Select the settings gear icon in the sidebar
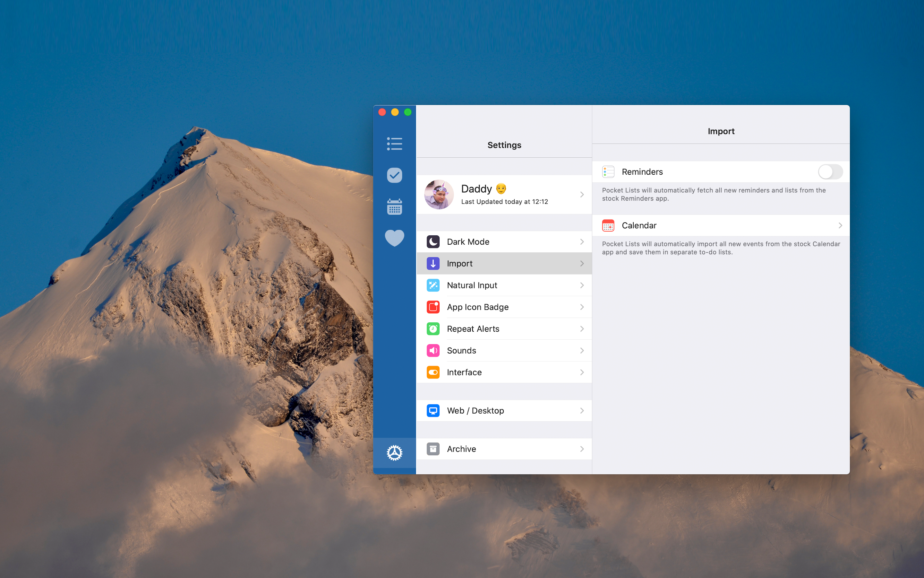 394,453
